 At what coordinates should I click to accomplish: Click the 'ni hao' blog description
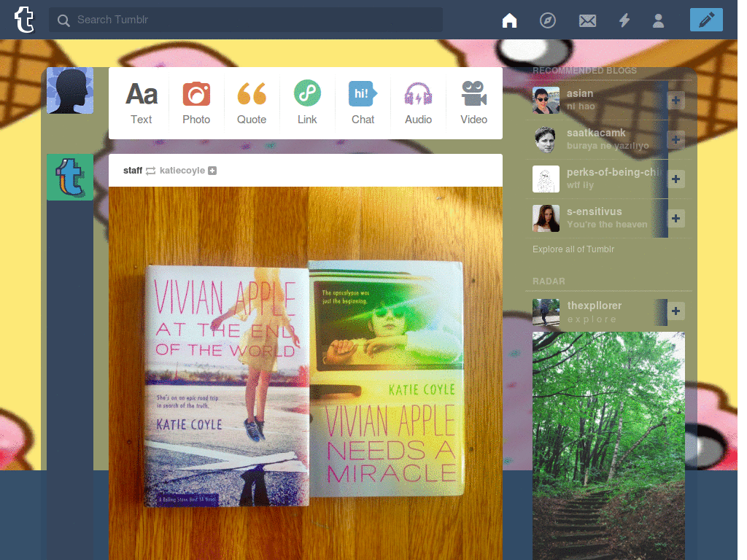click(581, 106)
